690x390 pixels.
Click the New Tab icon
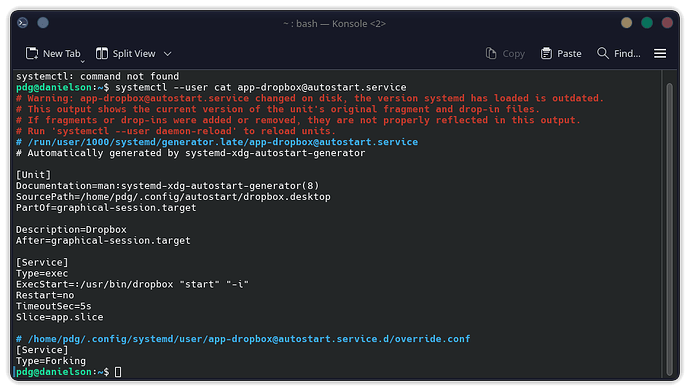(32, 54)
